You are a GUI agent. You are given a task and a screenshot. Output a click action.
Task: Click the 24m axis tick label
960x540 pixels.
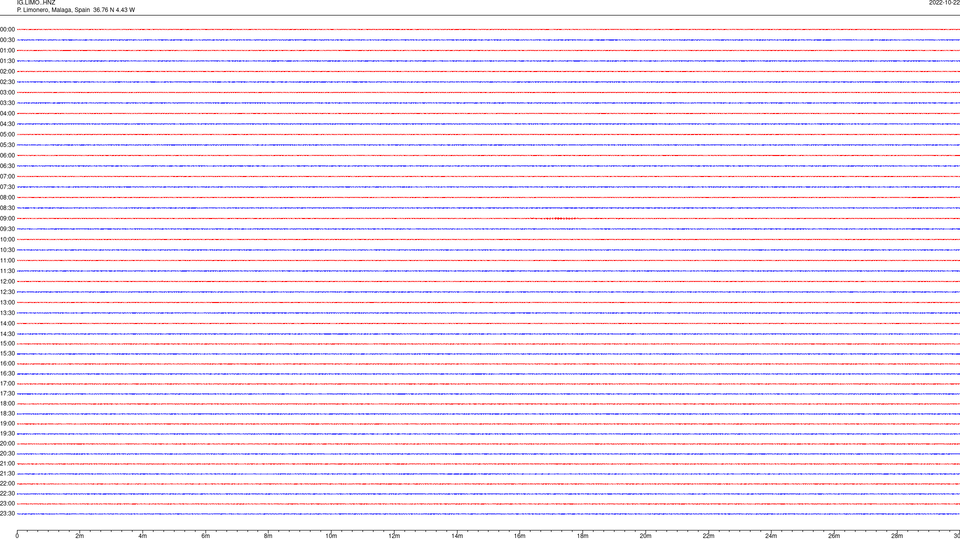tap(771, 536)
